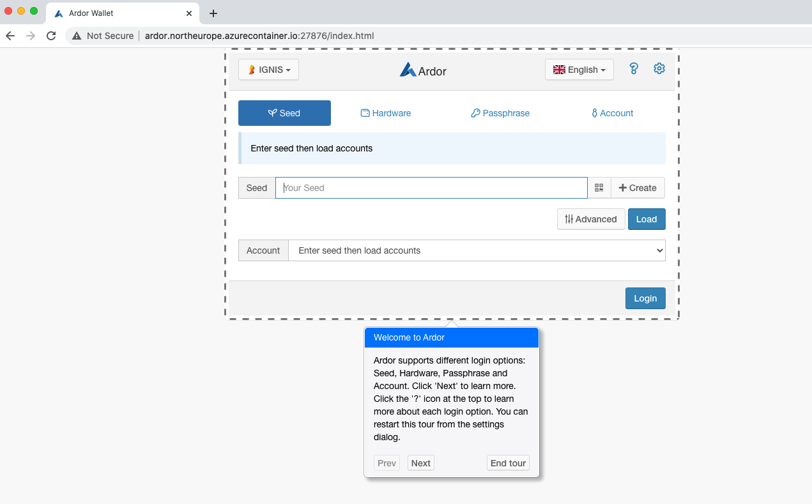Click inside the Your Seed input field
Image resolution: width=812 pixels, height=504 pixels.
431,187
